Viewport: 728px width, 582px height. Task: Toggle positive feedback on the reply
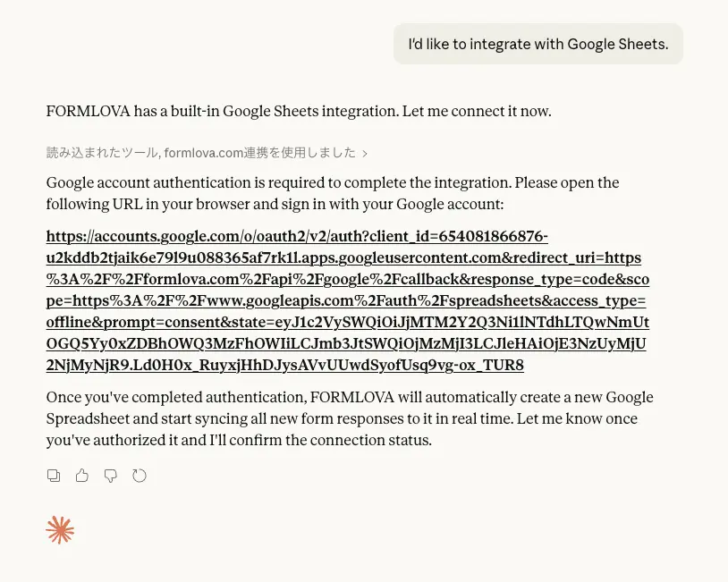pos(82,475)
